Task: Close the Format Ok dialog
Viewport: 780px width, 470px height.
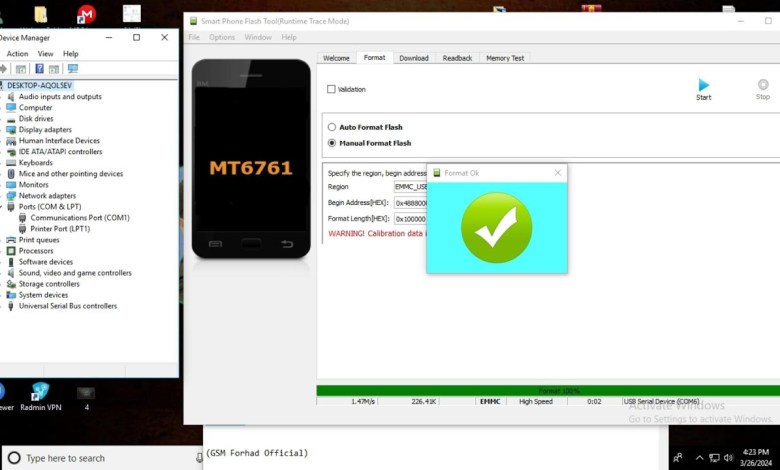Action: (x=557, y=173)
